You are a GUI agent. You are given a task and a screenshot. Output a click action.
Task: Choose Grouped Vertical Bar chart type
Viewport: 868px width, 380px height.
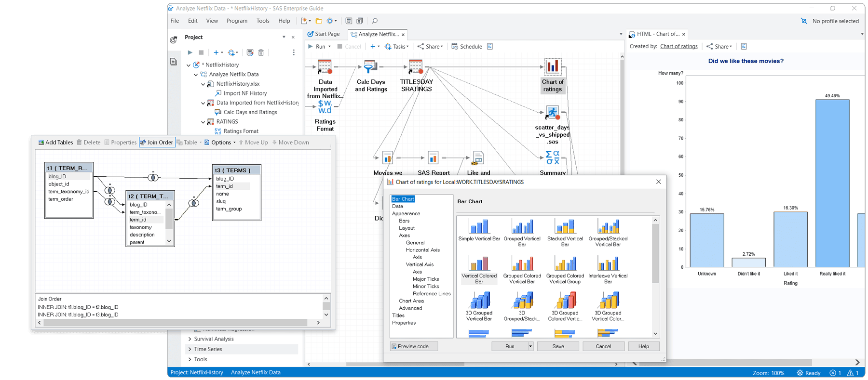[x=522, y=232]
